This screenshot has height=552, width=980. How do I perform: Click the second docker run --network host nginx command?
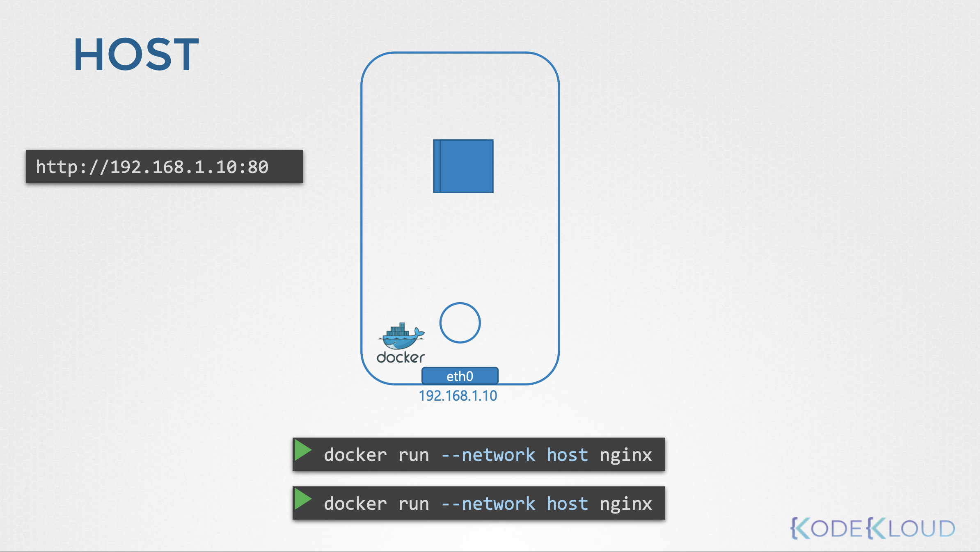[479, 503]
